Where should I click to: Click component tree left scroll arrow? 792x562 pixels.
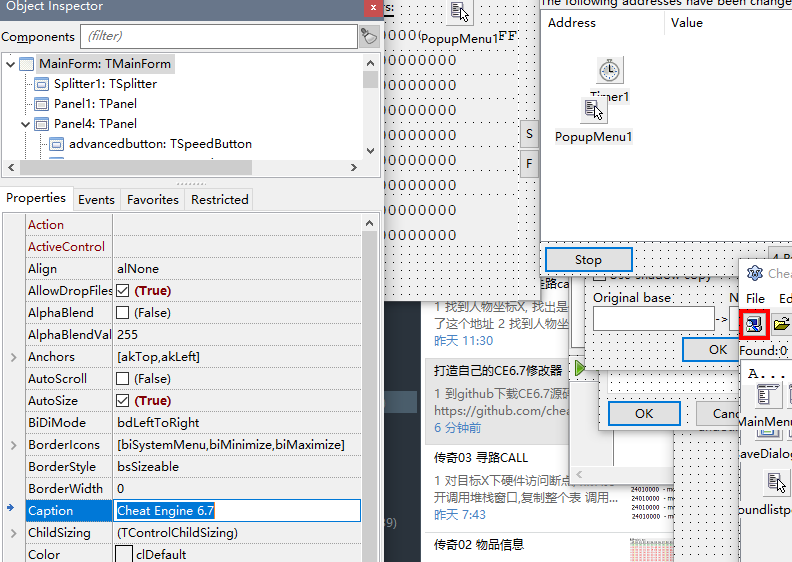(12, 167)
